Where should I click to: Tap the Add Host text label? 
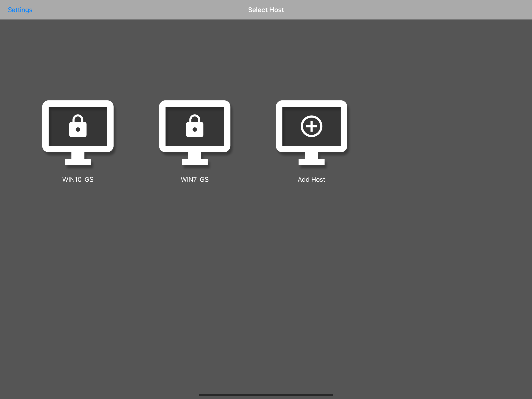(x=311, y=179)
